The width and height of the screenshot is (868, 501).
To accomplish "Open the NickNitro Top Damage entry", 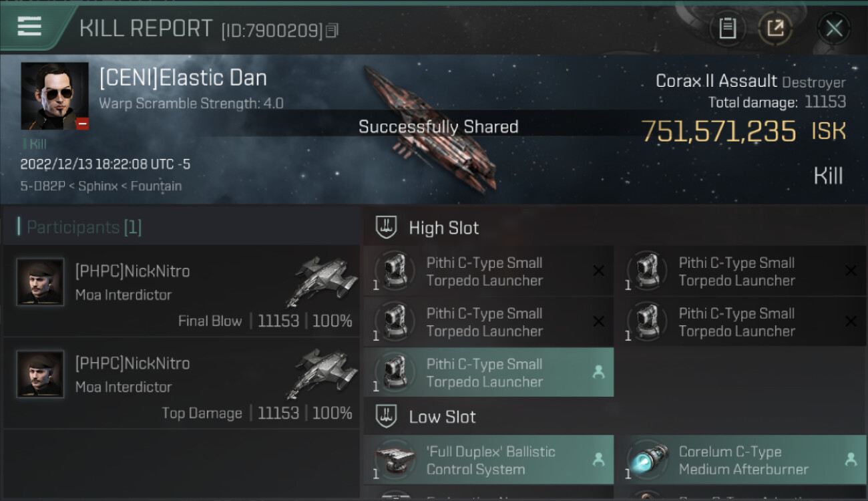I will tap(182, 383).
